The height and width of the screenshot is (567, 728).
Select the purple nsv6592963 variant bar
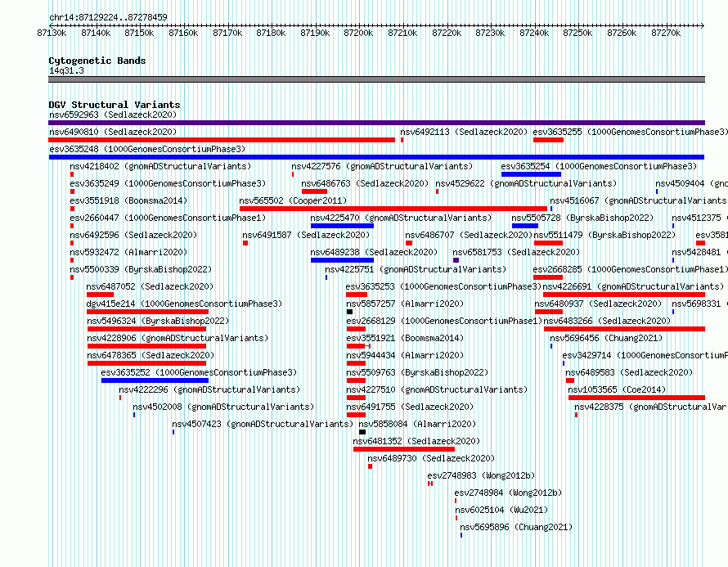pyautogui.click(x=376, y=123)
